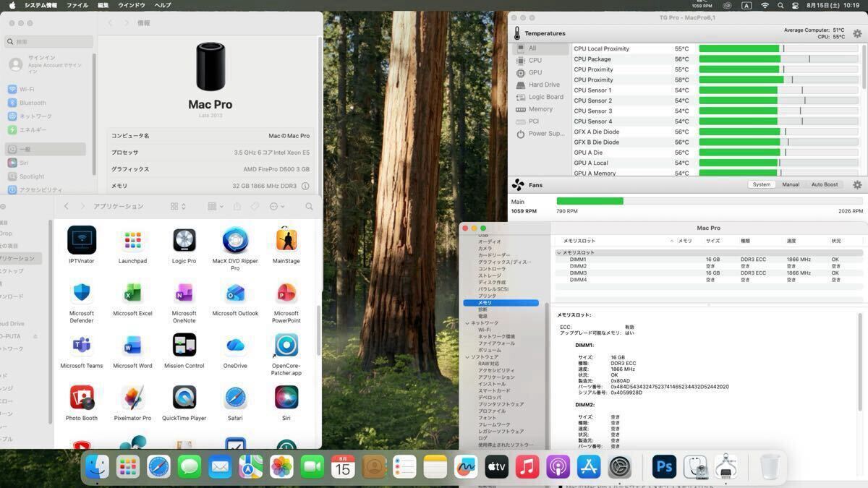The height and width of the screenshot is (488, 868).
Task: Open the Apple menu
Action: click(x=12, y=5)
